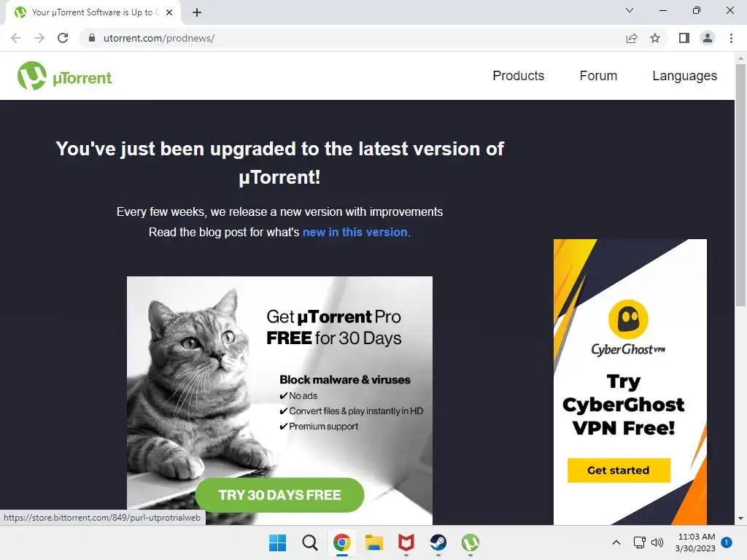Image resolution: width=747 pixels, height=560 pixels.
Task: Open the tab search chevron
Action: pos(630,10)
